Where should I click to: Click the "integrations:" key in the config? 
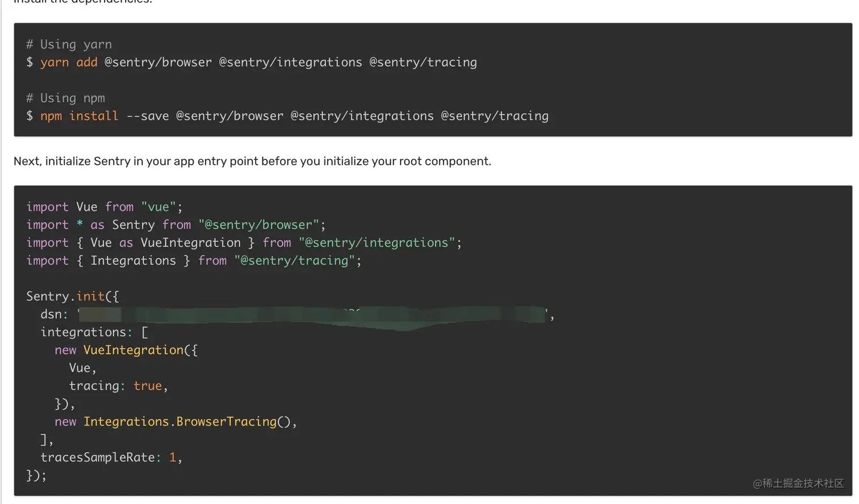tap(86, 332)
